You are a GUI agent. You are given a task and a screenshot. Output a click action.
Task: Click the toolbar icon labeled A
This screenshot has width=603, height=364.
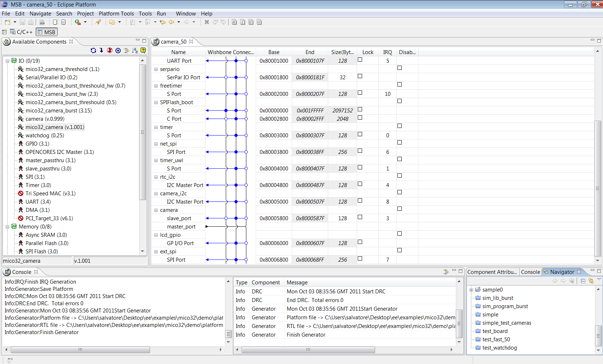tap(234, 22)
